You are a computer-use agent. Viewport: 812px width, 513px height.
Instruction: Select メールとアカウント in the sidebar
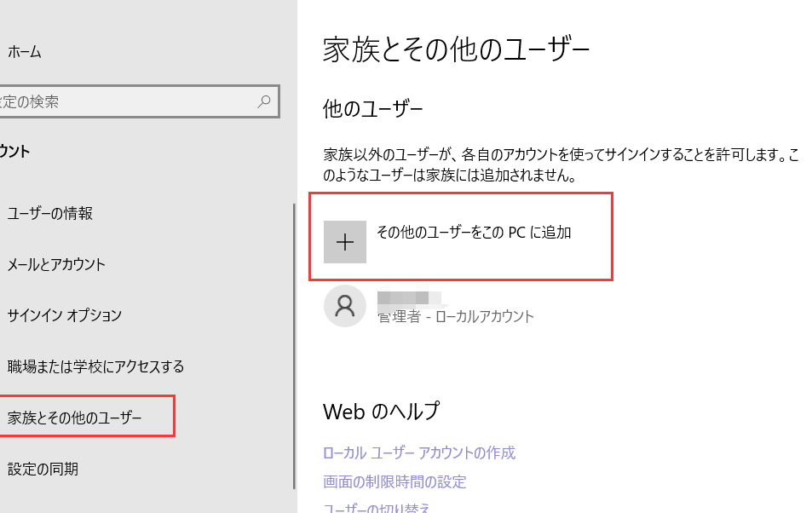[56, 264]
